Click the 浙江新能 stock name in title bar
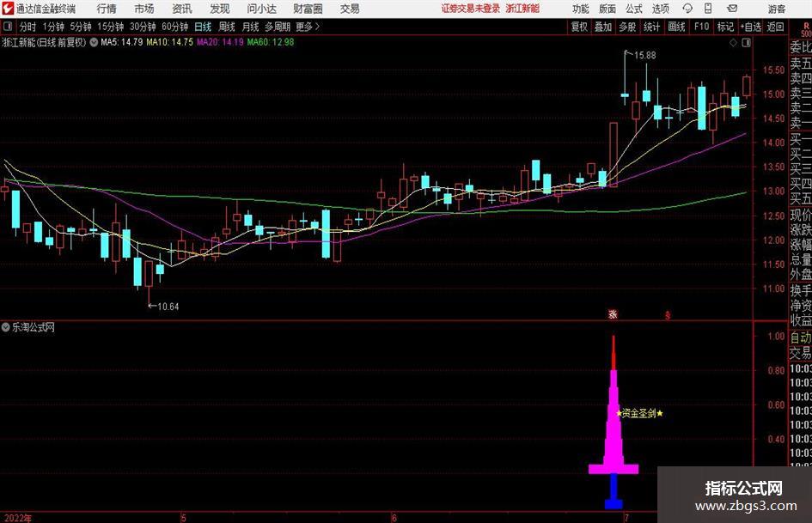Image resolution: width=812 pixels, height=523 pixels. coord(522,9)
